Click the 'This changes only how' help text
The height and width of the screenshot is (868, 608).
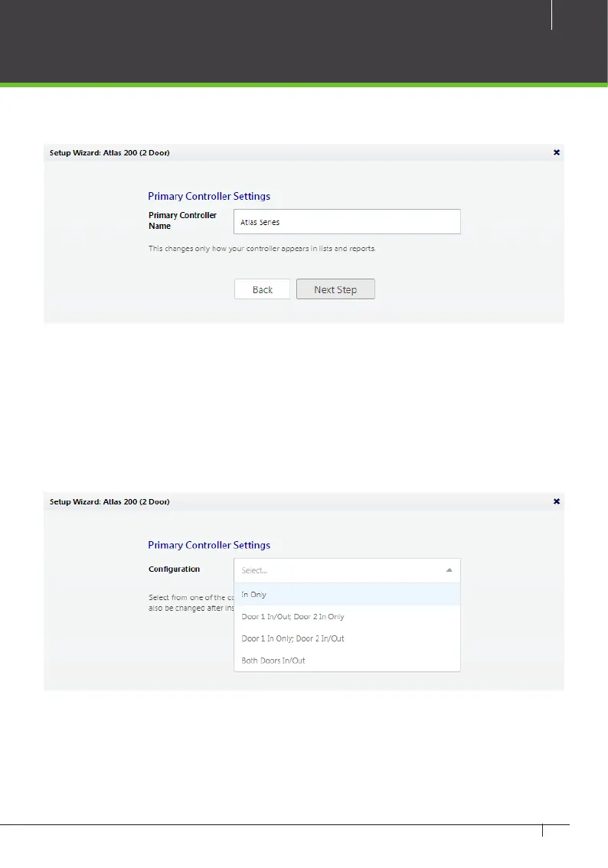tap(262, 249)
